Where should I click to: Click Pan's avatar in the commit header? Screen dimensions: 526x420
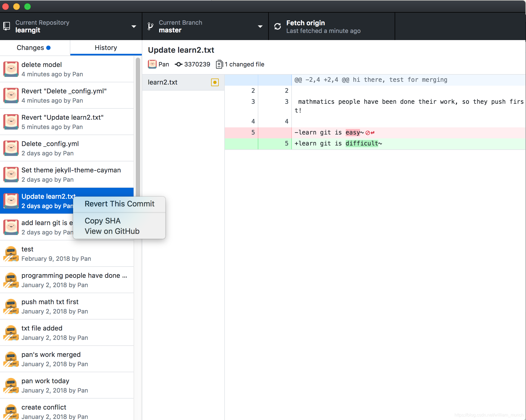pos(152,64)
